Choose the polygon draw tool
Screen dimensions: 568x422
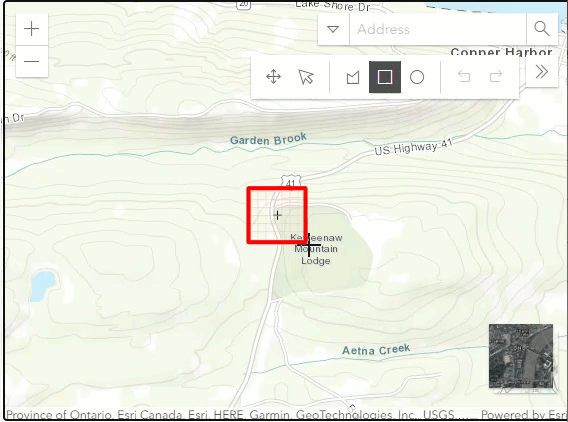tap(353, 77)
